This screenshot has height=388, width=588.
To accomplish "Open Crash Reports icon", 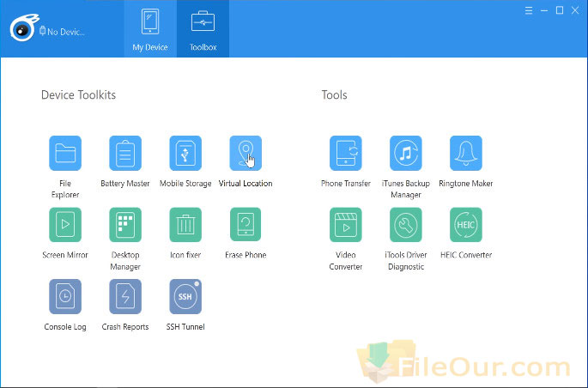I will click(x=125, y=296).
